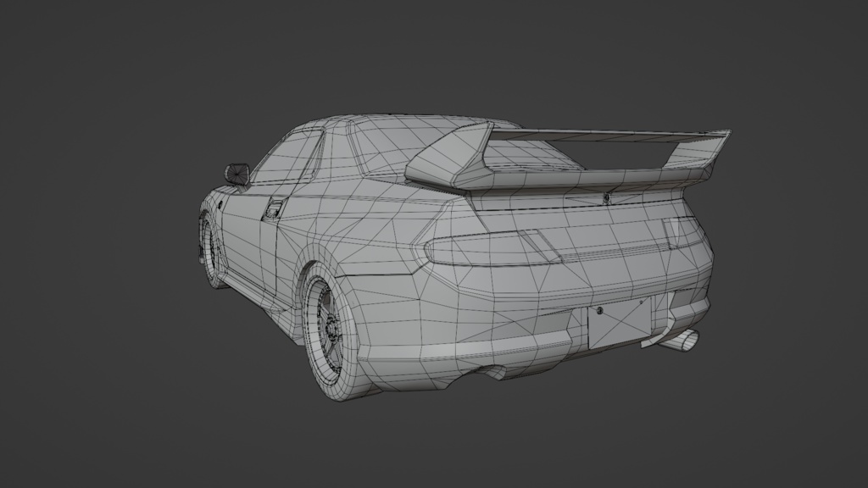Click the rear license plate mesh

point(620,323)
